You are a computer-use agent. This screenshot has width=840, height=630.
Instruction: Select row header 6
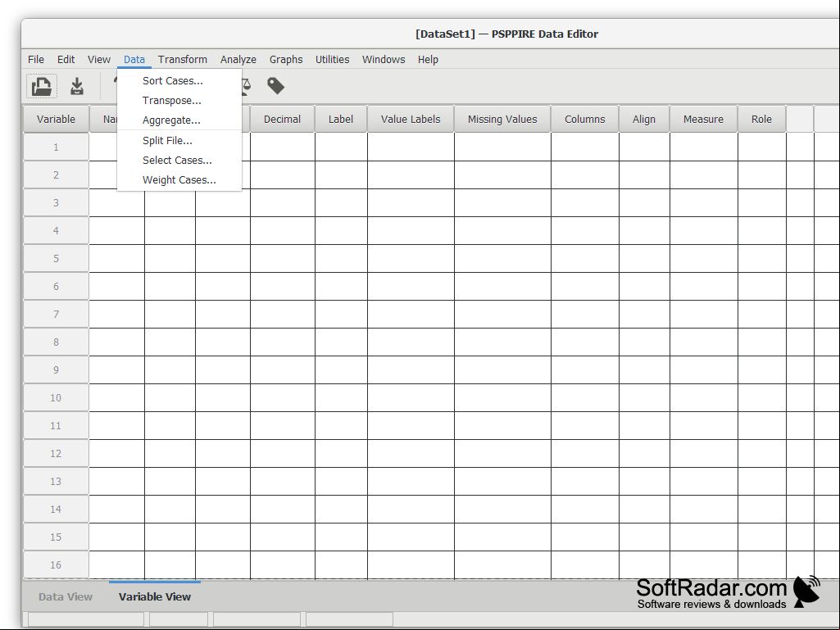point(57,286)
